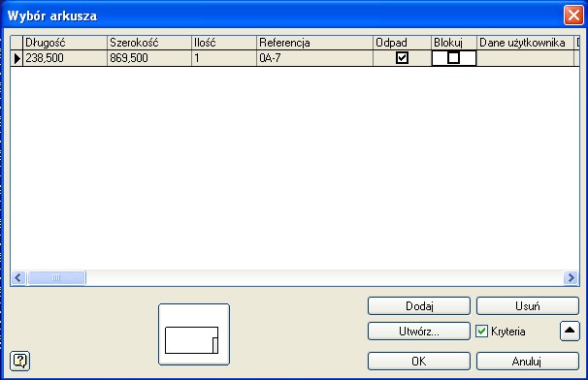Select the 0A-7 reference cell
Image resolution: width=588 pixels, height=380 pixels.
point(314,58)
